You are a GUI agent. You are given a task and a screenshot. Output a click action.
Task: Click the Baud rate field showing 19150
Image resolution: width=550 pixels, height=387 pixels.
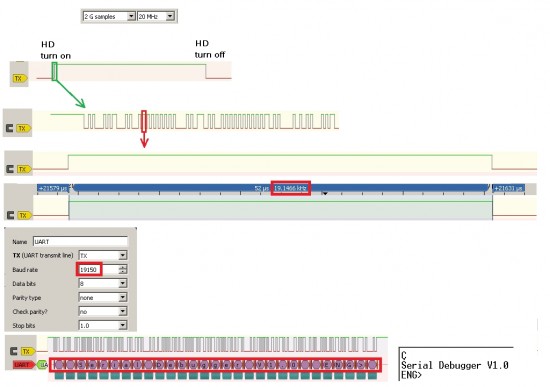pyautogui.click(x=98, y=269)
